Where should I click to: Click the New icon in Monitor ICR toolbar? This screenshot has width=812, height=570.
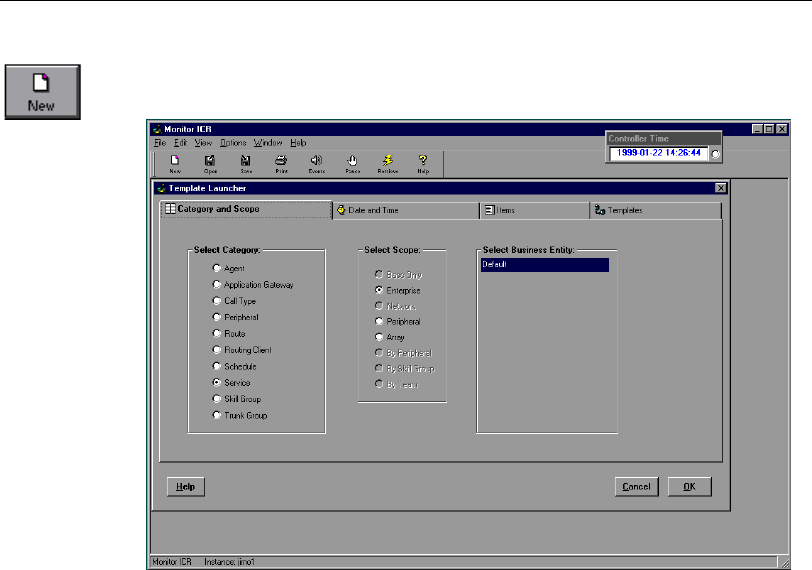175,164
